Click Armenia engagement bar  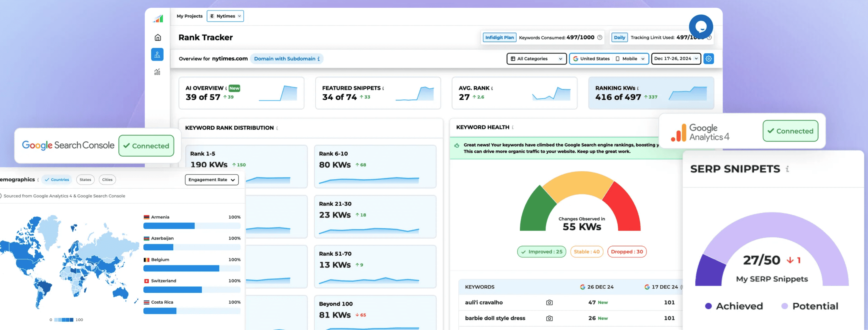(x=192, y=226)
